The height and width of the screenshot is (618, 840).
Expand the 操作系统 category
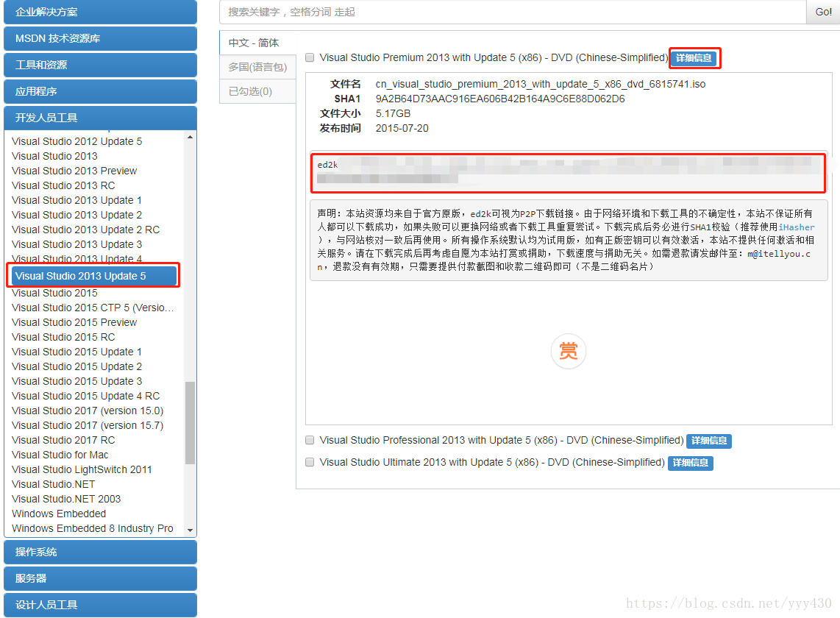(x=100, y=552)
